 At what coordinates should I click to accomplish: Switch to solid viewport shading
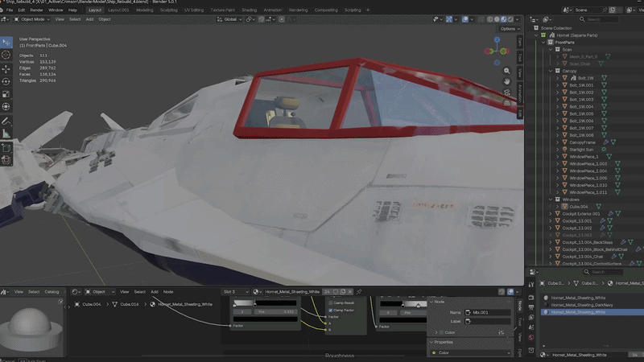click(497, 19)
